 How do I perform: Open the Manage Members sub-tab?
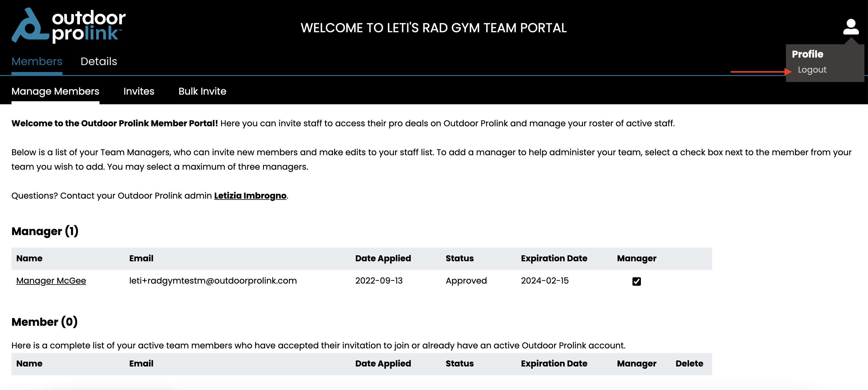pyautogui.click(x=55, y=91)
